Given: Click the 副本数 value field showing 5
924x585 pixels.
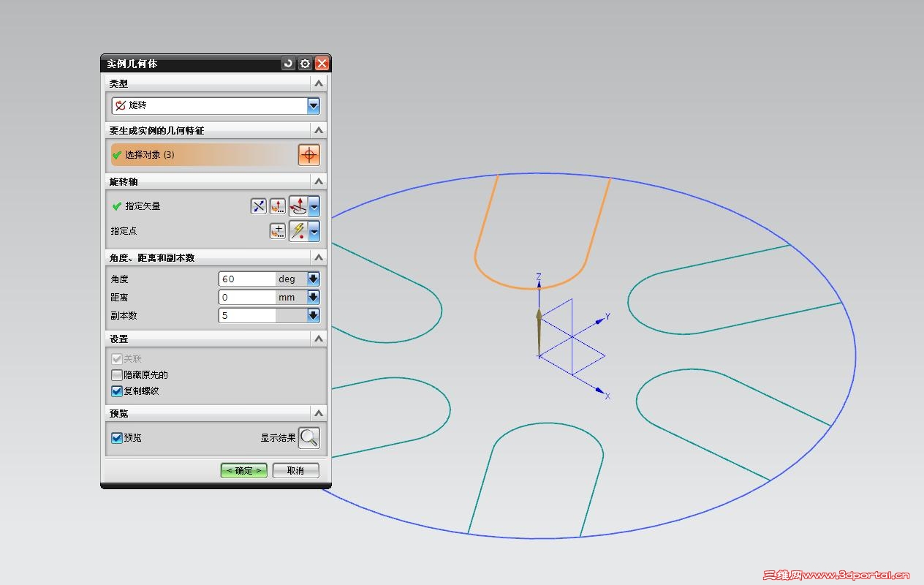Looking at the screenshot, I should tap(247, 315).
